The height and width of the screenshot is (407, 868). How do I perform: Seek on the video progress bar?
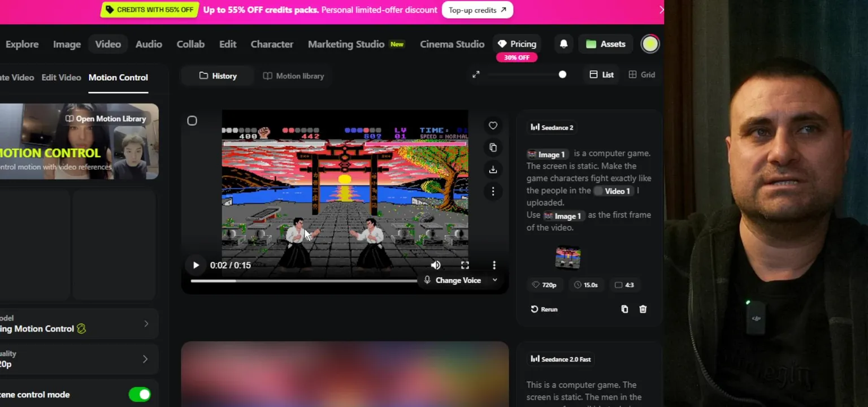[x=303, y=280]
